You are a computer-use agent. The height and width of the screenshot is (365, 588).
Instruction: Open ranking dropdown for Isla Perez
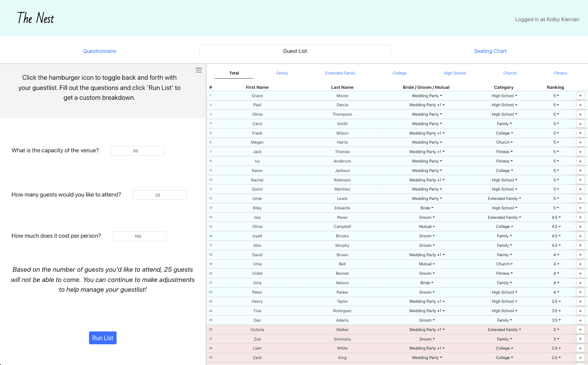(556, 217)
